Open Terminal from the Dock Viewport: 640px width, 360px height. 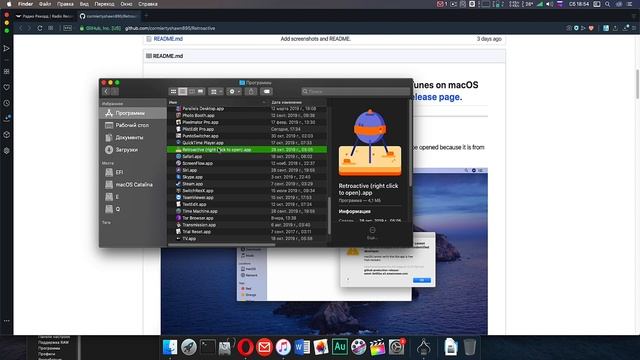coord(207,347)
